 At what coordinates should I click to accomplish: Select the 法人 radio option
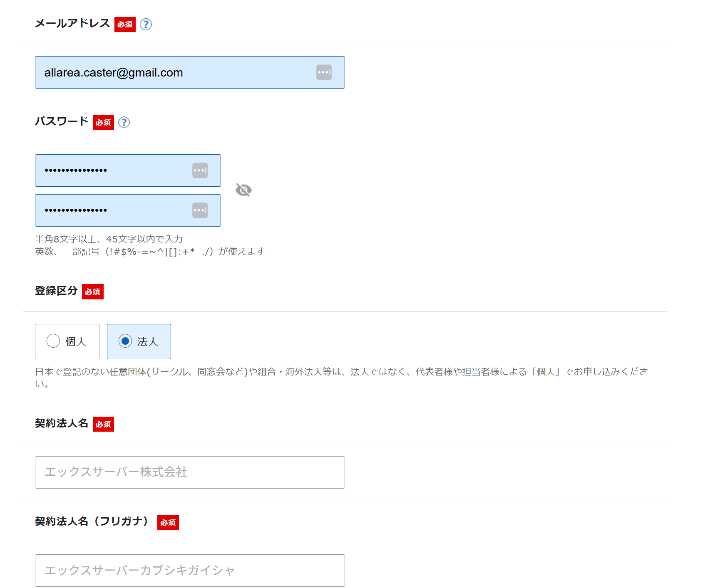[139, 341]
